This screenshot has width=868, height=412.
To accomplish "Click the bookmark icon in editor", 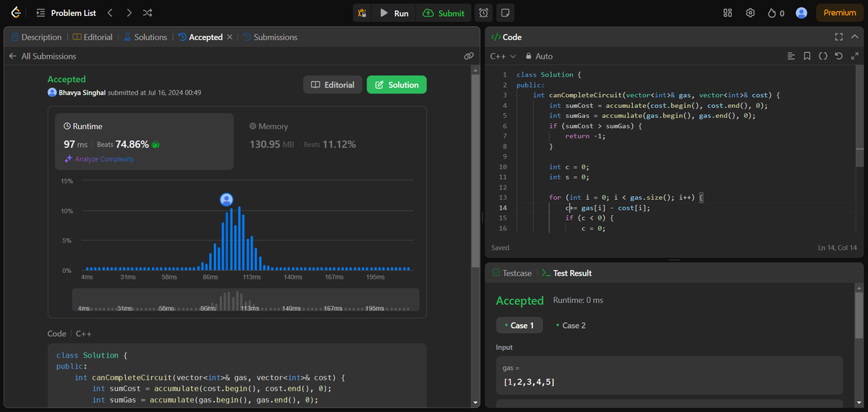I will pos(807,56).
